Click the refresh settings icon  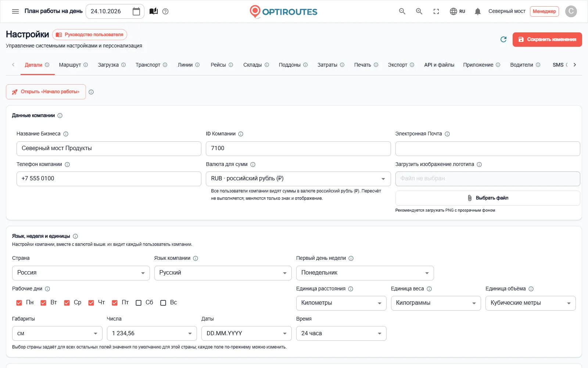coord(503,39)
